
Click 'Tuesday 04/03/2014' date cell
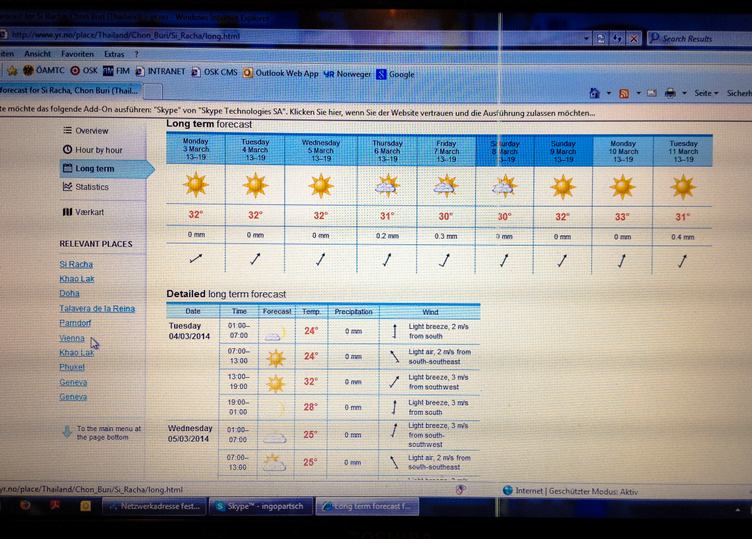coord(189,331)
